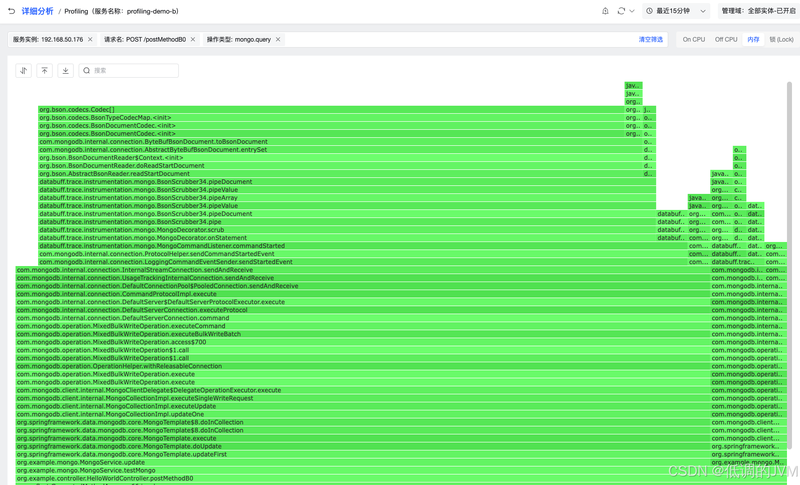Screen dimensions: 800x485
Task: Open the 最近15分钟 time range dropdown
Action: [x=676, y=11]
